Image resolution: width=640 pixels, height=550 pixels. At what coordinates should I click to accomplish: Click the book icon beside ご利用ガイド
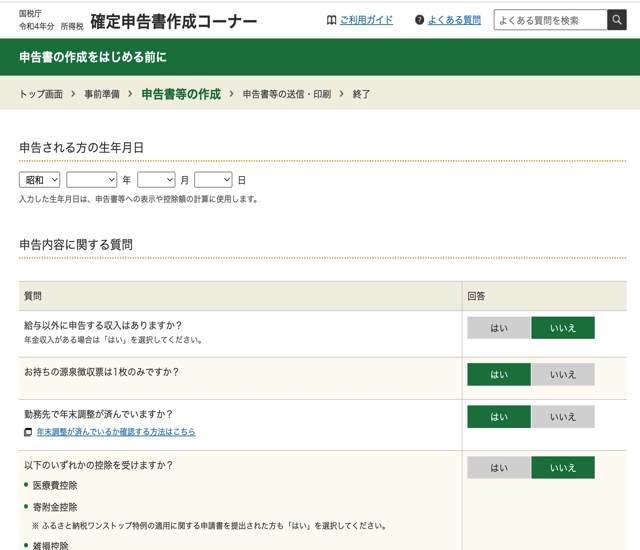coord(331,20)
